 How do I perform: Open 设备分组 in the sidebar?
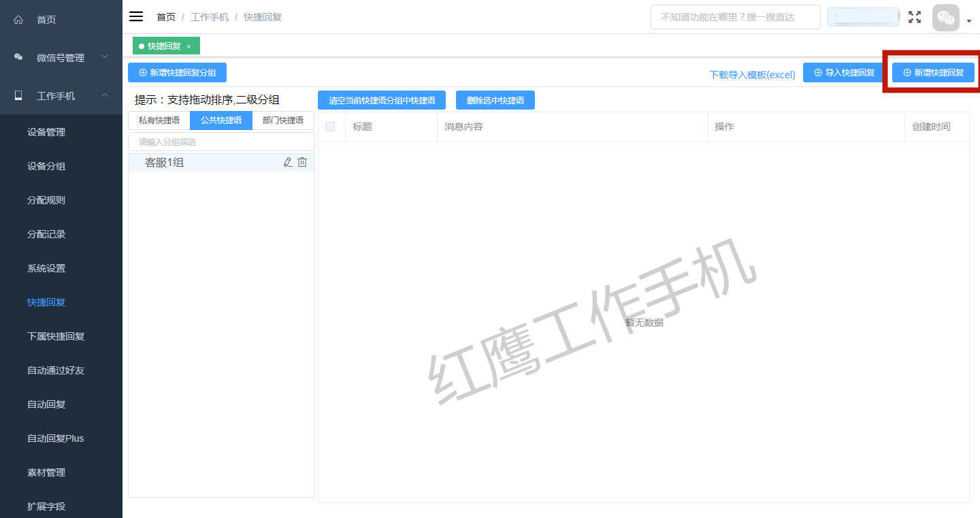tap(46, 166)
